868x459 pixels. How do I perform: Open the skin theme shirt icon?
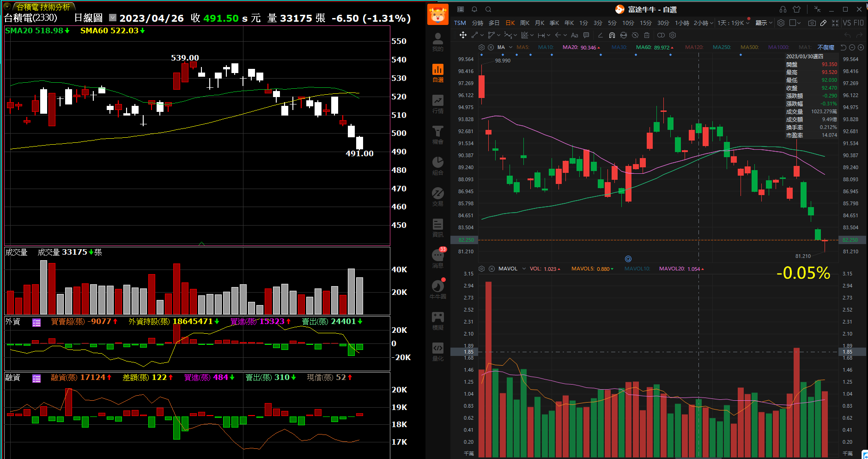pos(797,9)
